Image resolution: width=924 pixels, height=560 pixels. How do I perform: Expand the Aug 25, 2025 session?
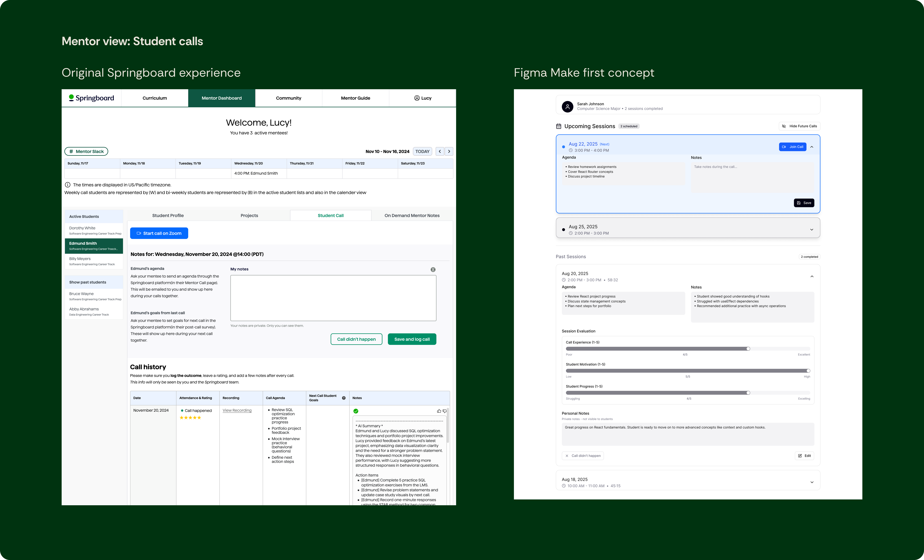(812, 230)
